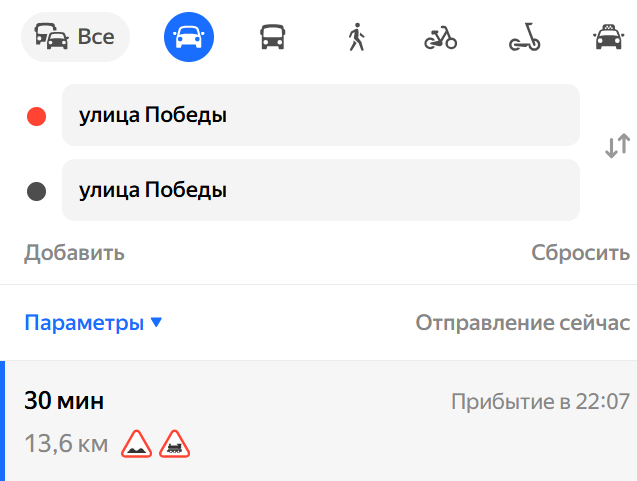The width and height of the screenshot is (637, 481).
Task: Select the 30 мин route option
Action: coord(64,401)
